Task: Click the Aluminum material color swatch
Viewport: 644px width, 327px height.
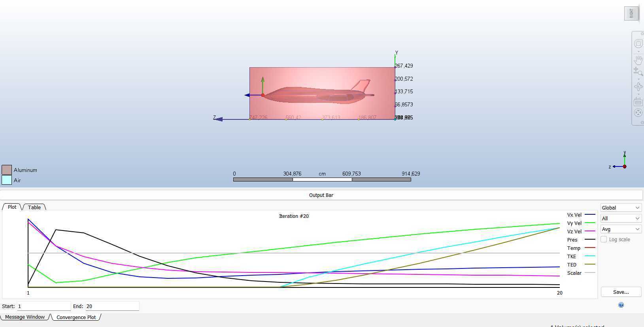Action: pyautogui.click(x=7, y=170)
